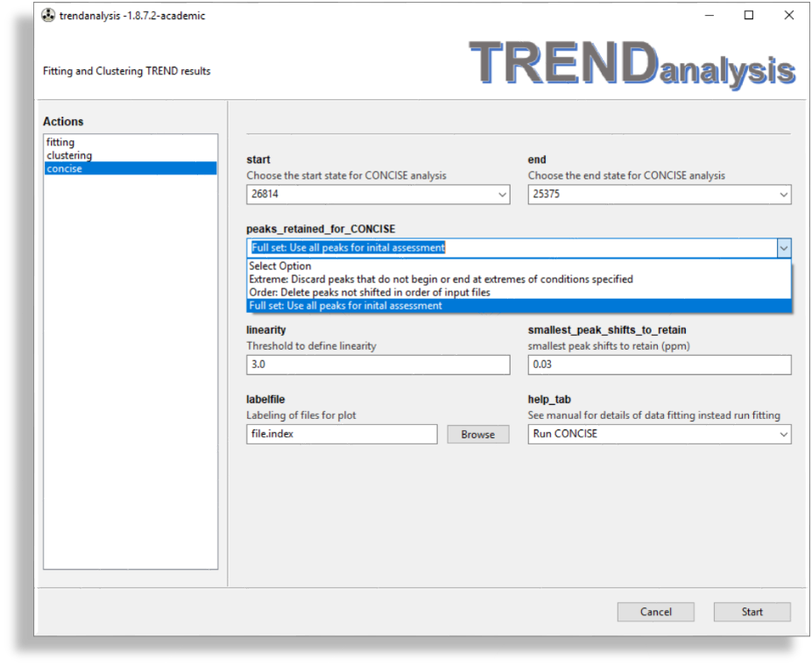Click the smallest peak shifts input field
The height and width of the screenshot is (667, 812).
pos(659,365)
